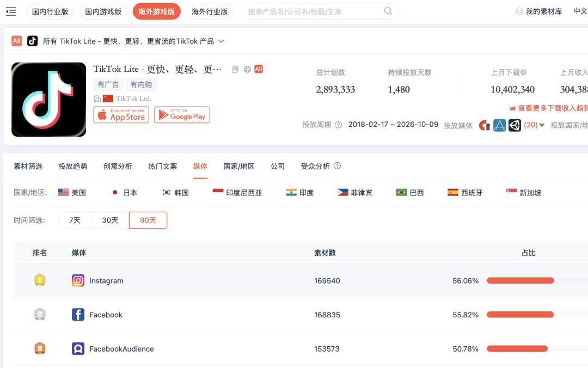This screenshot has width=588, height=368.
Task: Open the 创意分析 tab
Action: click(118, 166)
